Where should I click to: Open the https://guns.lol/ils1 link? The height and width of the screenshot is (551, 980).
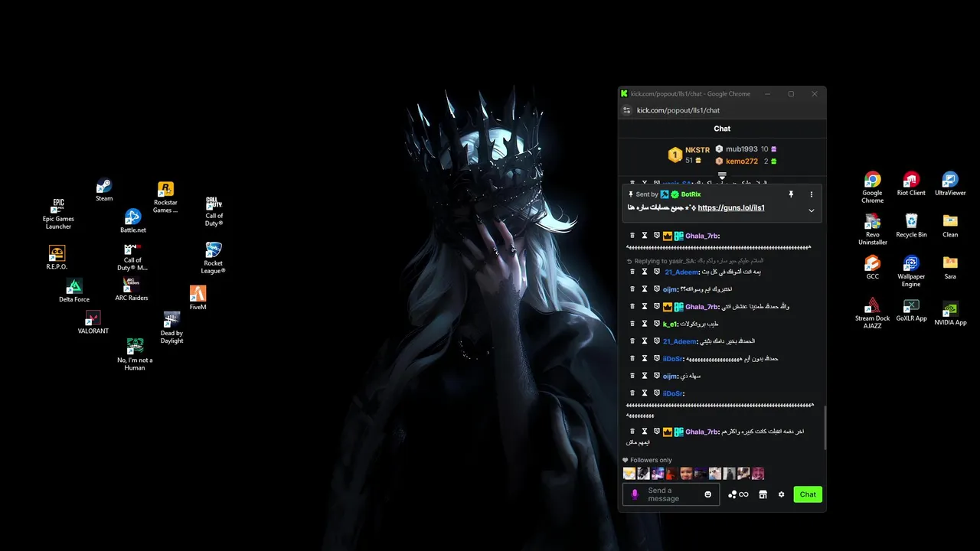(731, 207)
